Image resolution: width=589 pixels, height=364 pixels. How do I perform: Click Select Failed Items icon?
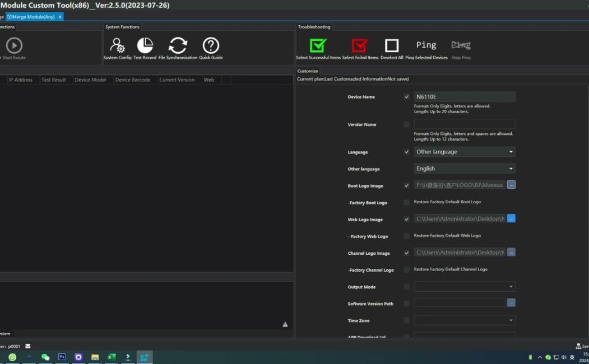360,45
